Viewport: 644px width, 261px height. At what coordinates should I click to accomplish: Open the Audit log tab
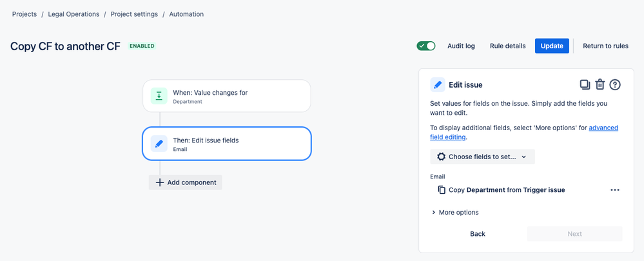point(461,46)
